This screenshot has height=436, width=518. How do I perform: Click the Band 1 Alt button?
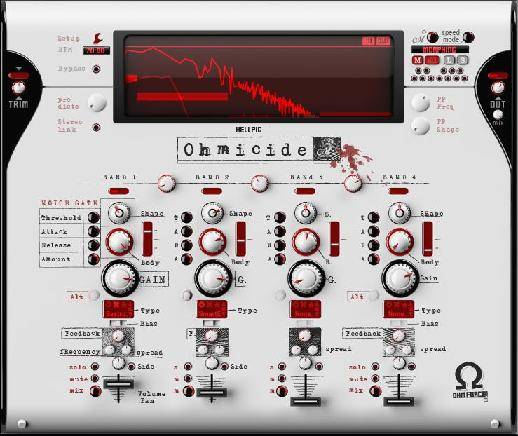coord(94,295)
